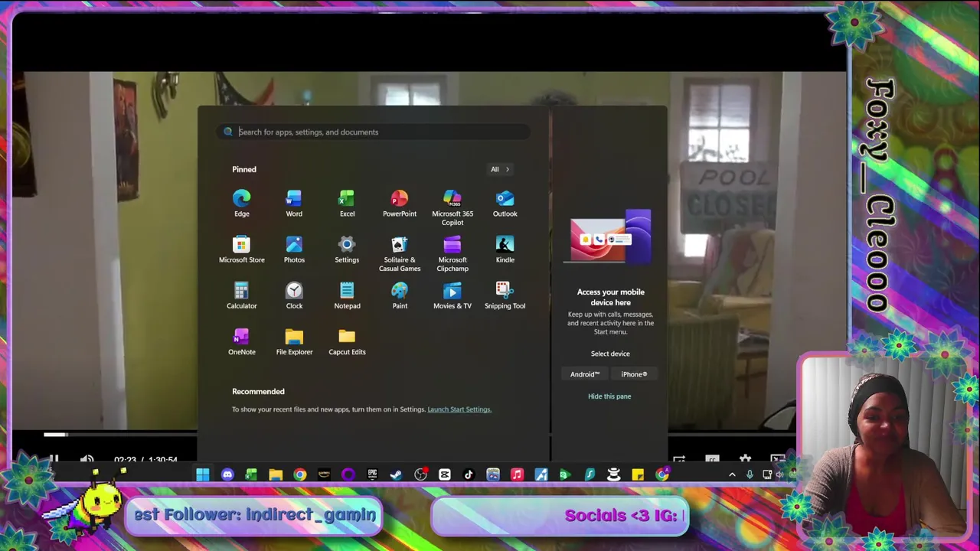The image size is (980, 551).
Task: Open Settings from pinned apps
Action: click(x=347, y=250)
